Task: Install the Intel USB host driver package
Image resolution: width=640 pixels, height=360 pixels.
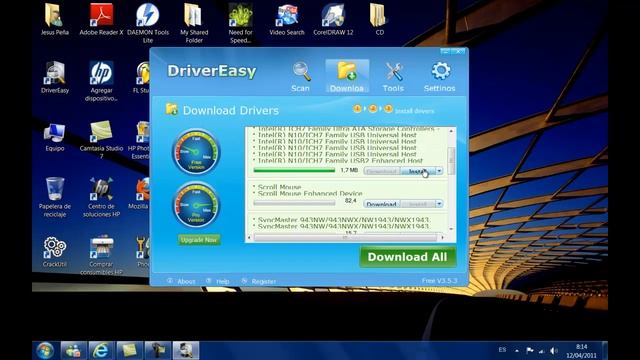Action: tap(418, 171)
